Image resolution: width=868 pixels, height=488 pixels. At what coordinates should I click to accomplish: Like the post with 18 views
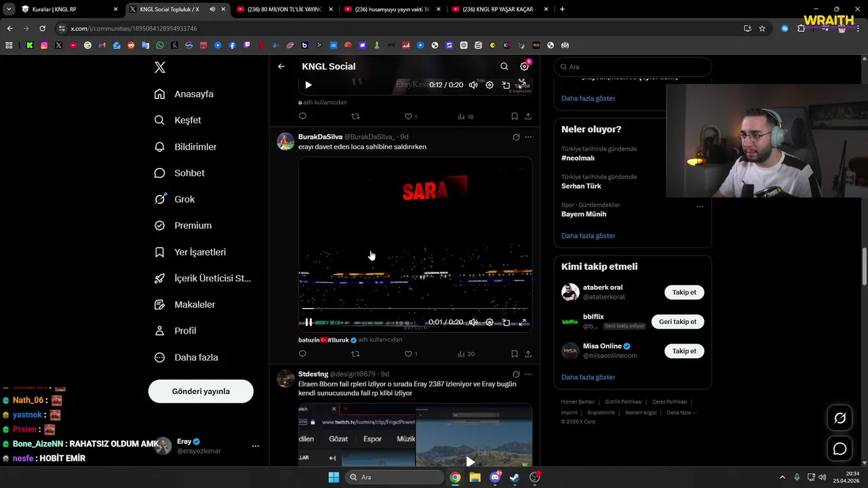click(410, 117)
